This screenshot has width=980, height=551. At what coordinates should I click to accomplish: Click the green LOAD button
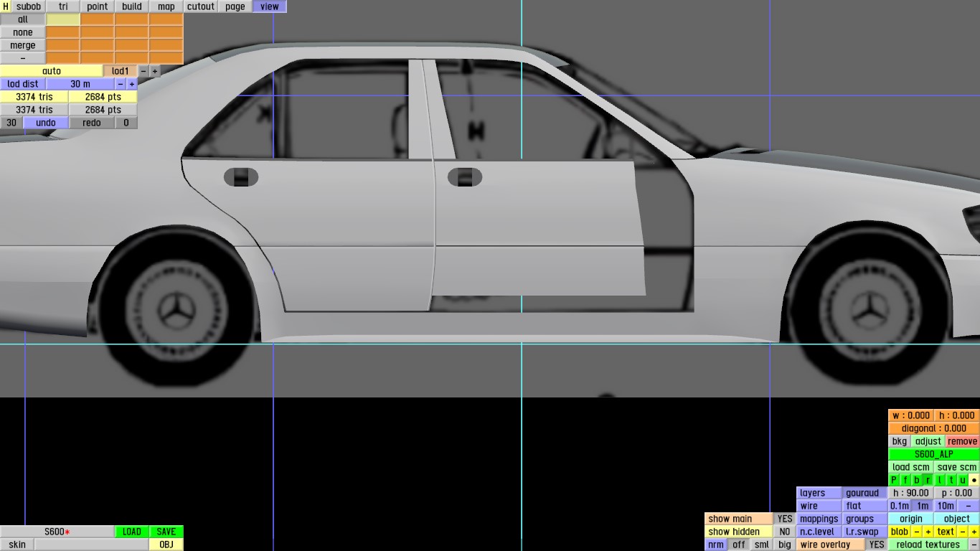pyautogui.click(x=132, y=532)
